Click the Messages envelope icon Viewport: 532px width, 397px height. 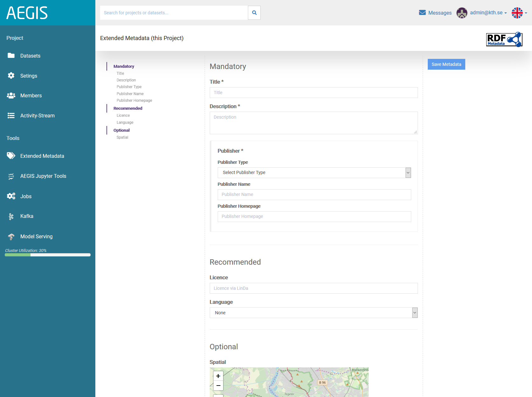pos(422,12)
